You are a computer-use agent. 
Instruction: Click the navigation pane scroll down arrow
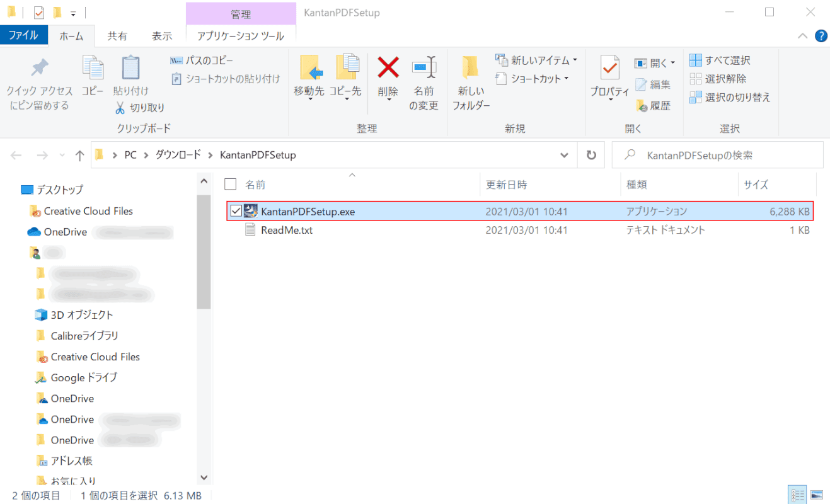click(204, 478)
